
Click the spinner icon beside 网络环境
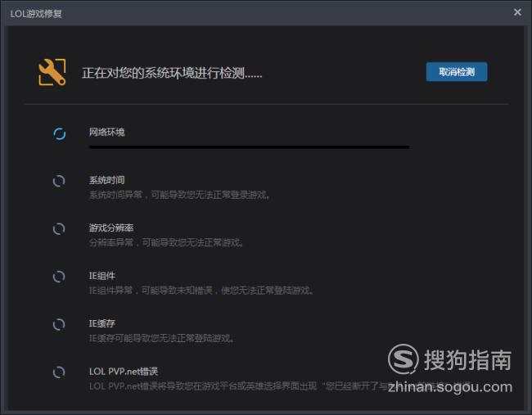pos(60,133)
